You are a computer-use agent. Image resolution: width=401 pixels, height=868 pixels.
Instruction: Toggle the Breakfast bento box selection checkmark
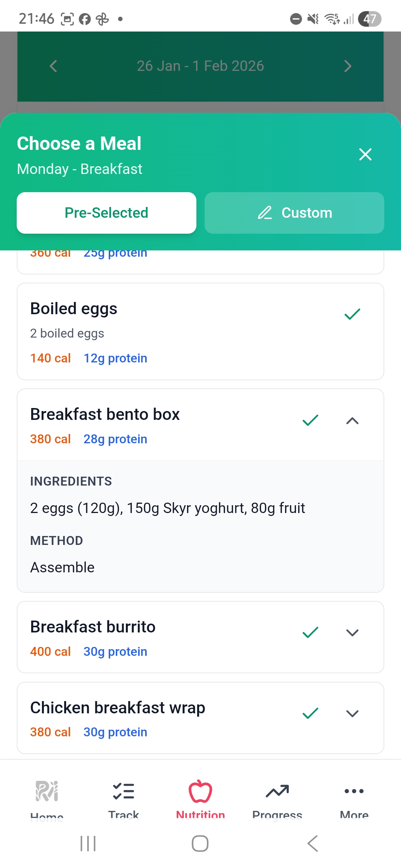coord(310,420)
